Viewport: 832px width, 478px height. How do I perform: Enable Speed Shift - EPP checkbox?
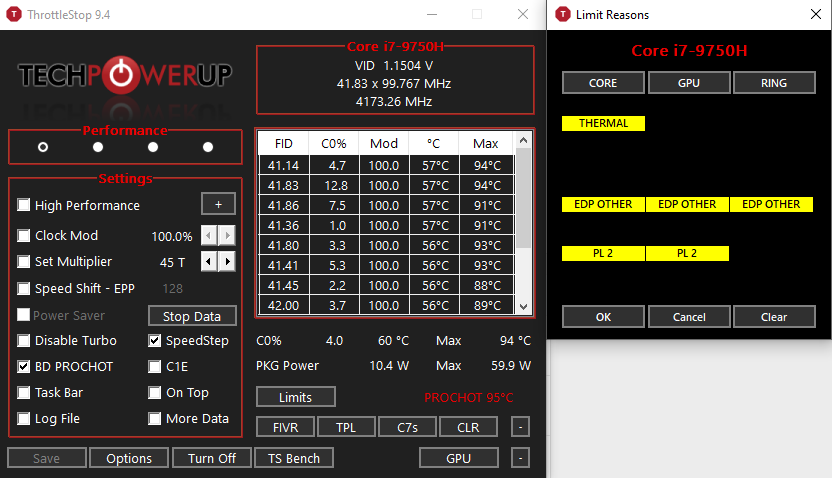[x=23, y=288]
